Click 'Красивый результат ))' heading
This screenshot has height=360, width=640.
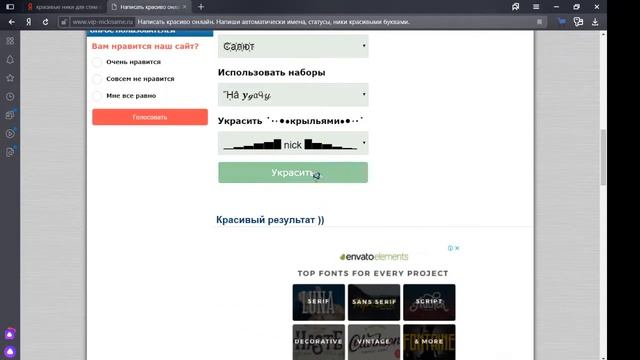click(270, 220)
